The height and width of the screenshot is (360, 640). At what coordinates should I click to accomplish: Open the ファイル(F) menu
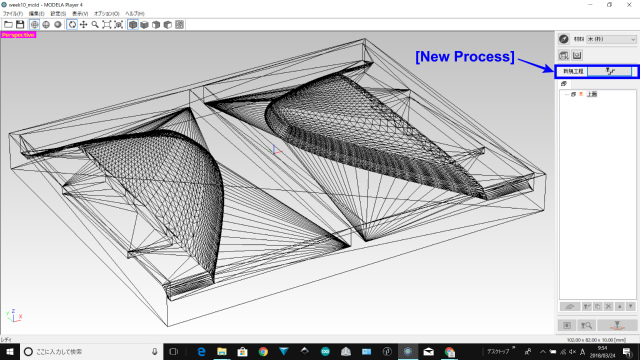coord(13,13)
